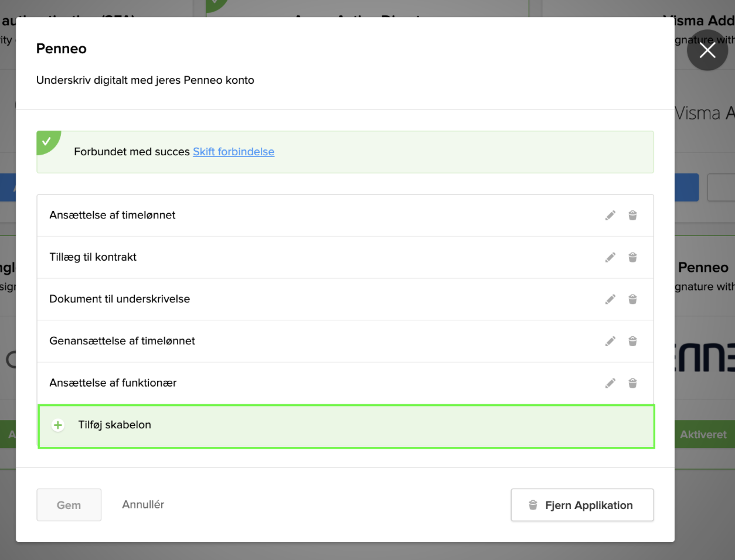This screenshot has width=735, height=560.
Task: Delete 'Genansættelse af timelønnet' template
Action: point(632,342)
